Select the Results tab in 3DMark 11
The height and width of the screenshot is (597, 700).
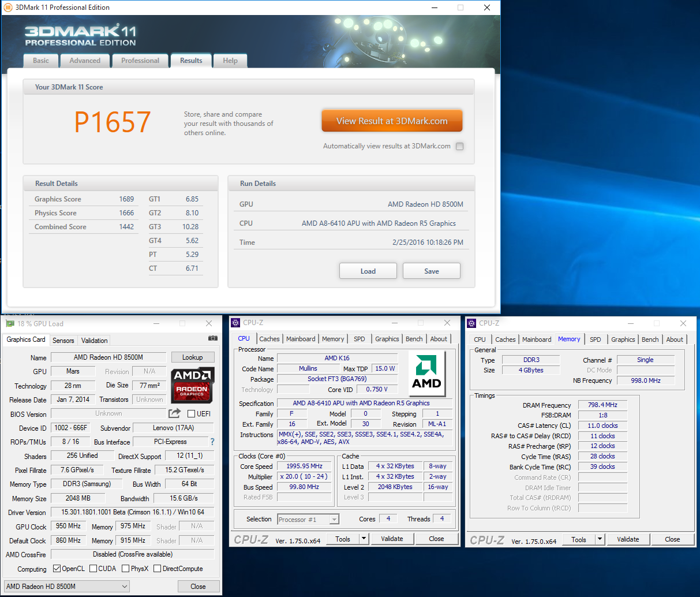(x=191, y=61)
